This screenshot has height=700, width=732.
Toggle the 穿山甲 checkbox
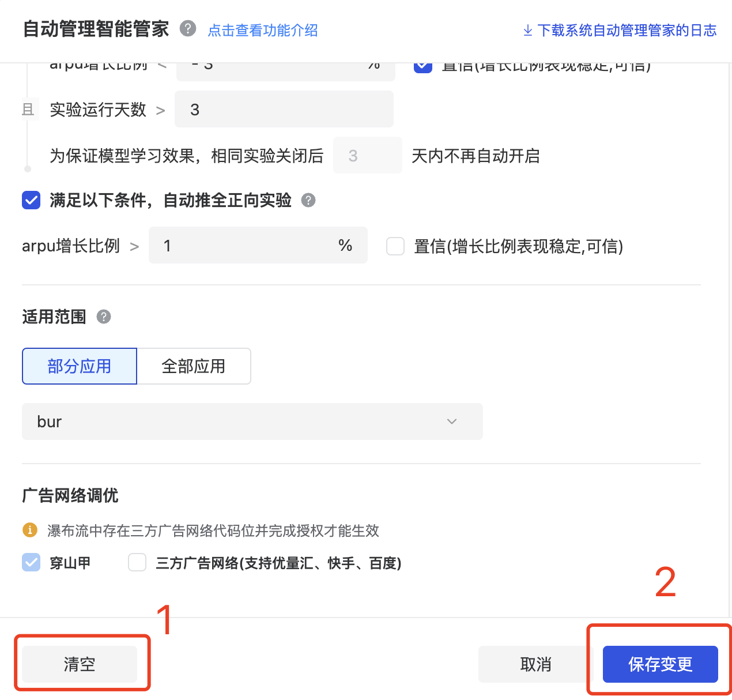tap(31, 562)
